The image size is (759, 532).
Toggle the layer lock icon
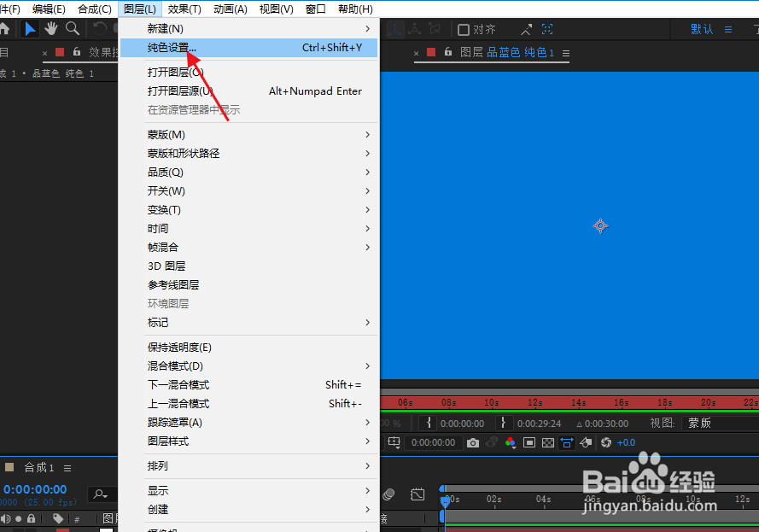(31, 518)
